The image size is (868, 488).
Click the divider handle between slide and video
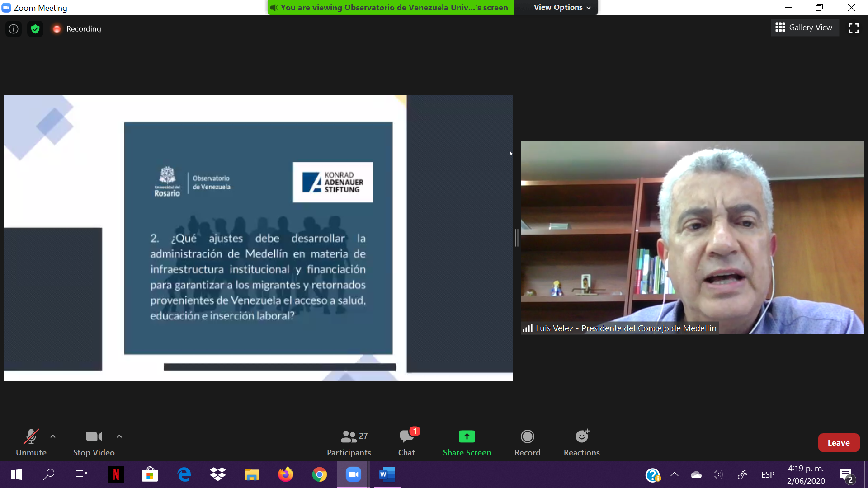[517, 238]
